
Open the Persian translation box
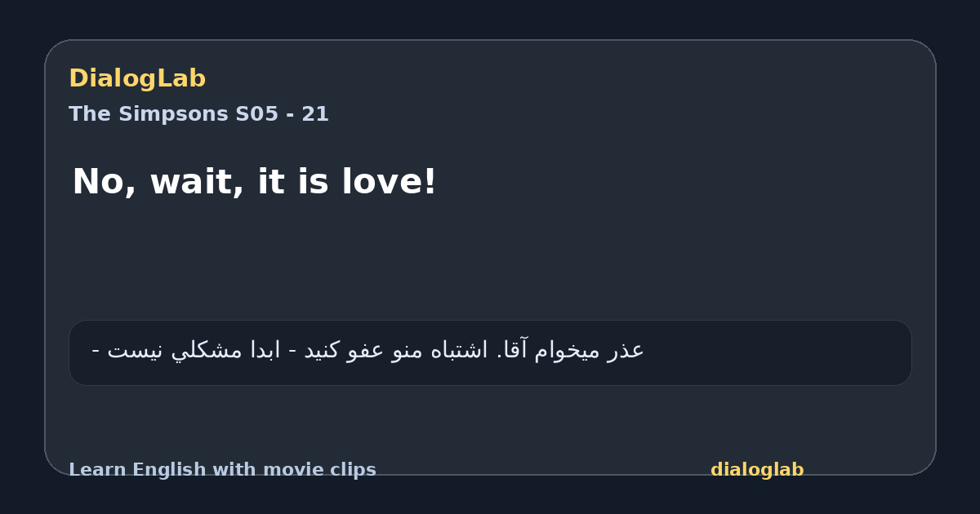pos(490,352)
